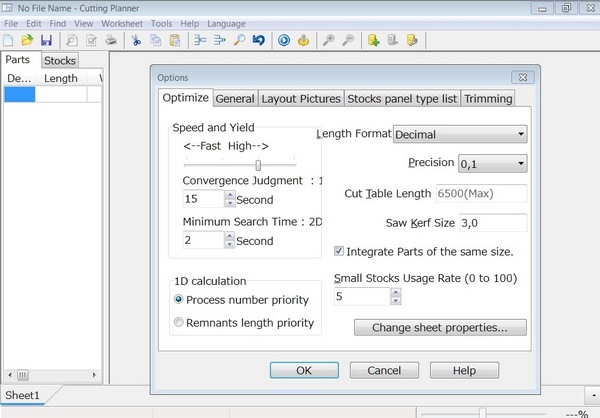The width and height of the screenshot is (600, 418).
Task: Select the Optimize tab
Action: pos(186,98)
